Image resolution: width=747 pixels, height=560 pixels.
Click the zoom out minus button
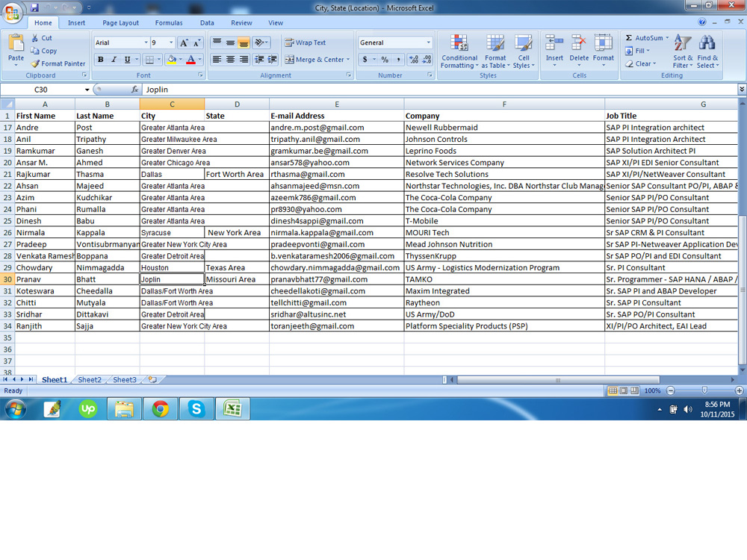point(671,391)
